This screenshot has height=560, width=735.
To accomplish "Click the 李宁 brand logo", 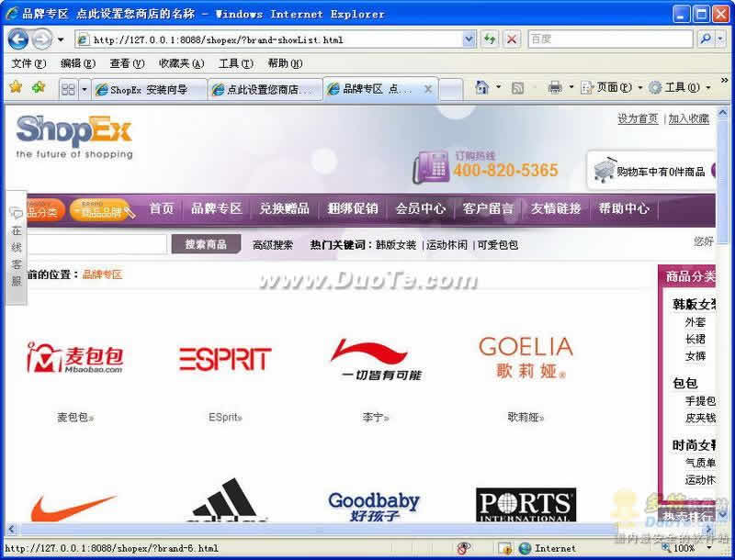I will click(x=376, y=360).
